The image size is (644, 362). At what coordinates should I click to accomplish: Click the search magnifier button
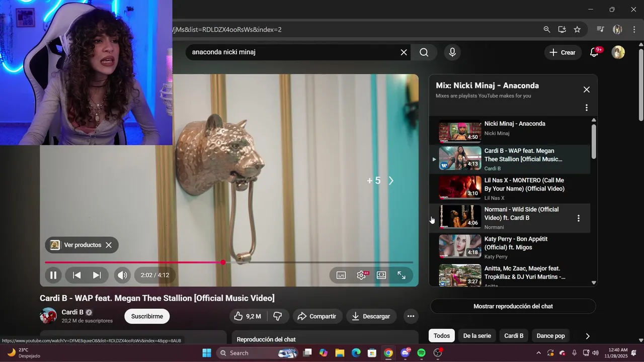424,52
